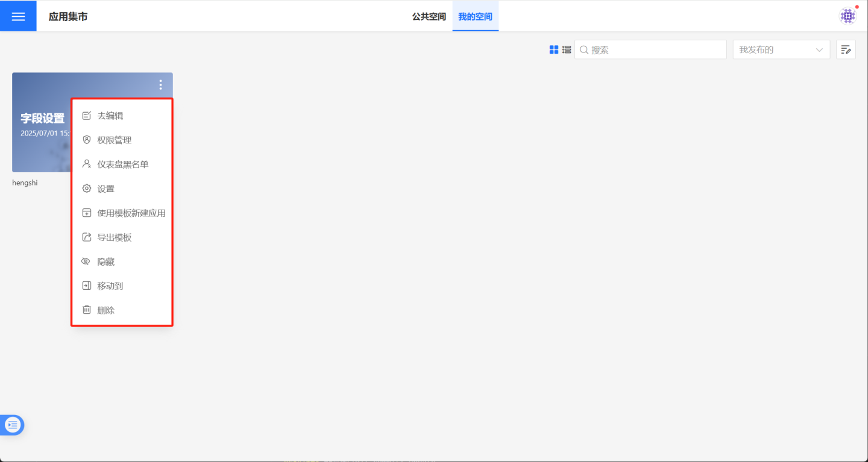Switch to list view layout
Image resolution: width=868 pixels, height=462 pixels.
coord(567,50)
